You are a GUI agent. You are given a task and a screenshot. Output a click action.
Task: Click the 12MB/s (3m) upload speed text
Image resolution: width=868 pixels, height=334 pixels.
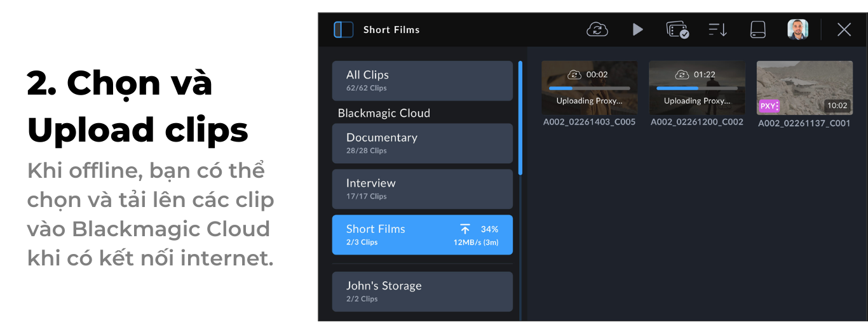pyautogui.click(x=476, y=243)
